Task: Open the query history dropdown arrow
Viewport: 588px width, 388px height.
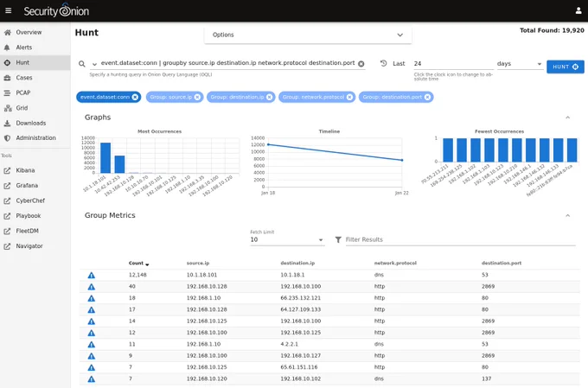Action: 94,64
